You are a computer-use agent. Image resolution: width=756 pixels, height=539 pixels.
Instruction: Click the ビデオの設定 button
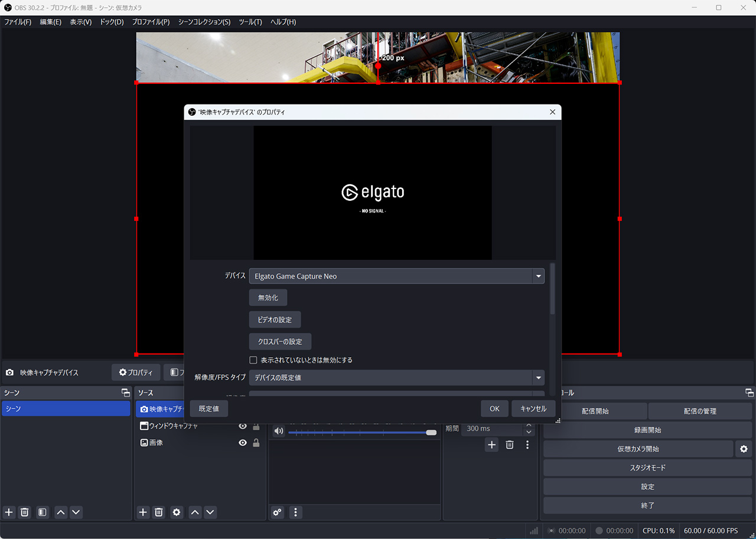(275, 320)
